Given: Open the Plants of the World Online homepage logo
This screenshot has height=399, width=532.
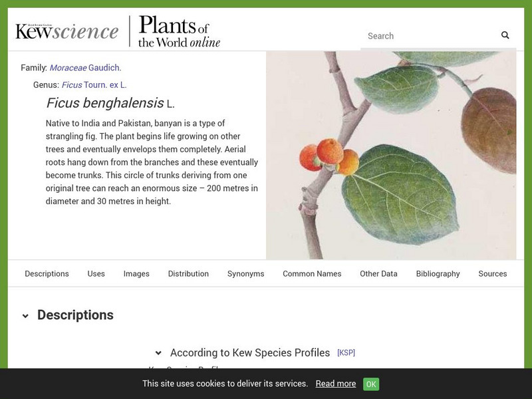Looking at the screenshot, I should pyautogui.click(x=180, y=31).
